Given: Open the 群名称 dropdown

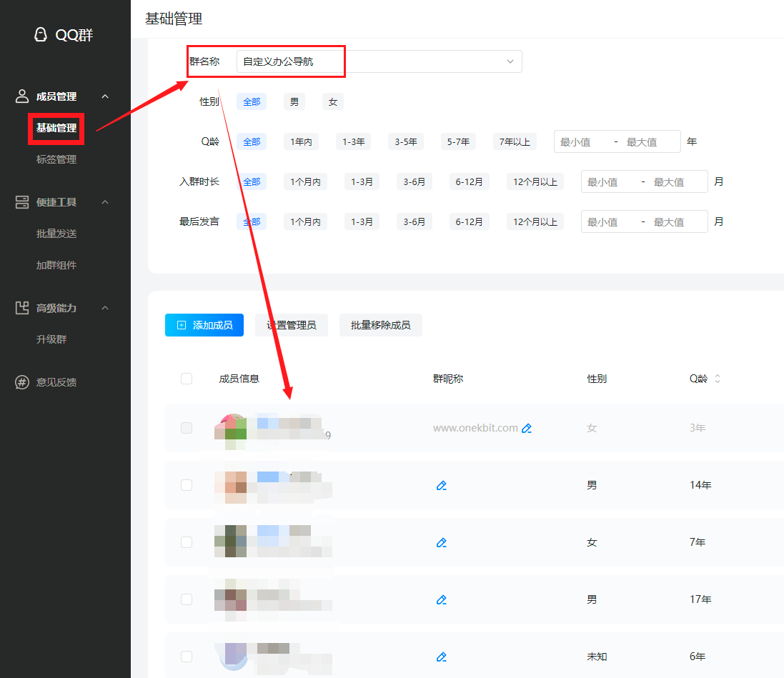Looking at the screenshot, I should tap(509, 61).
